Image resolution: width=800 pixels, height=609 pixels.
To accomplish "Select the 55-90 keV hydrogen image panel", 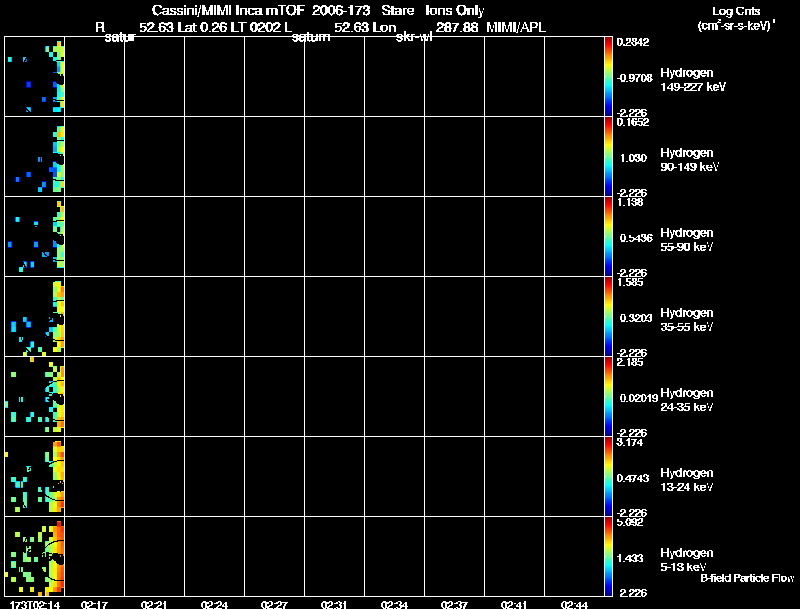I will coord(34,237).
